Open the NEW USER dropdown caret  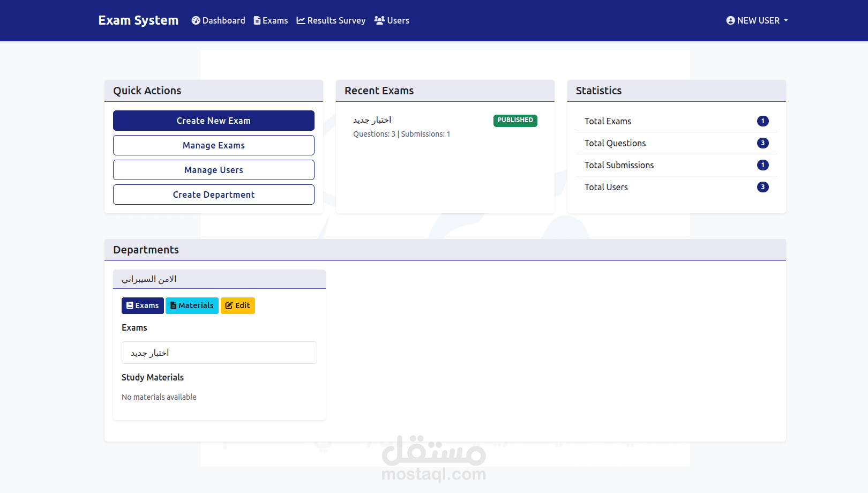(786, 20)
